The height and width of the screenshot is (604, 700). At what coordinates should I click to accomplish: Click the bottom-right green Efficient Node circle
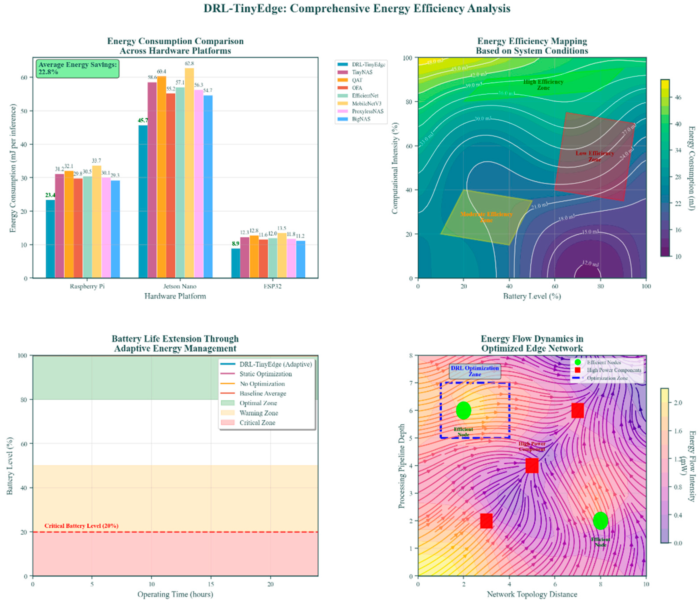[600, 521]
